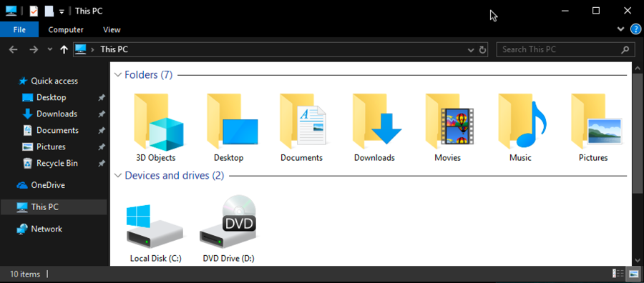This screenshot has width=644, height=283.
Task: Select the DVD Drive (D:) icon
Action: click(228, 224)
